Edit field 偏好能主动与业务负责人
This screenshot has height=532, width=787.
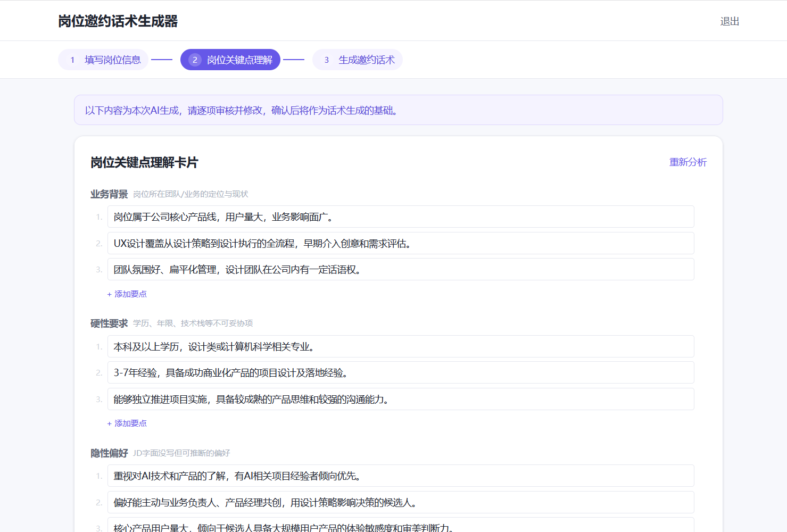point(401,502)
